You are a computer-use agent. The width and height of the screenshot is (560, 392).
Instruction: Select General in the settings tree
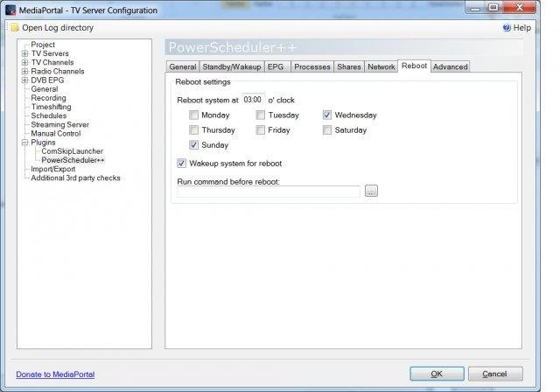(45, 89)
